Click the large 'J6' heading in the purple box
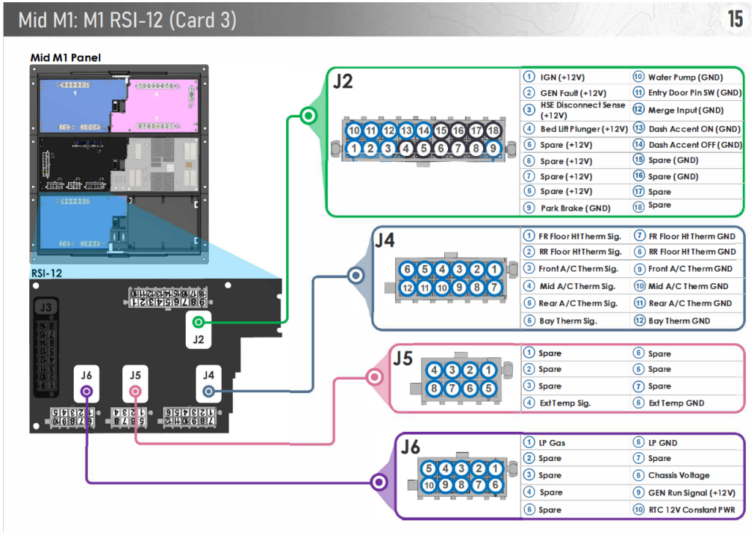This screenshot has width=756, height=546. 411,447
